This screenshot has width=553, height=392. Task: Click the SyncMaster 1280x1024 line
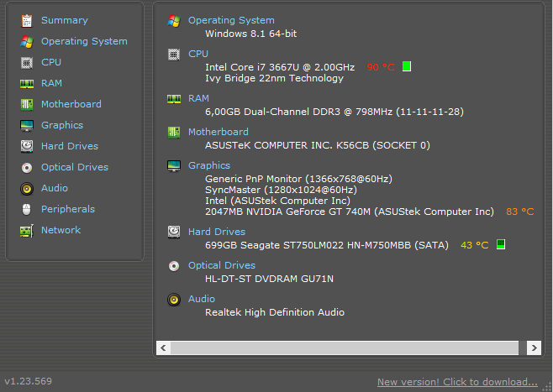tap(281, 190)
